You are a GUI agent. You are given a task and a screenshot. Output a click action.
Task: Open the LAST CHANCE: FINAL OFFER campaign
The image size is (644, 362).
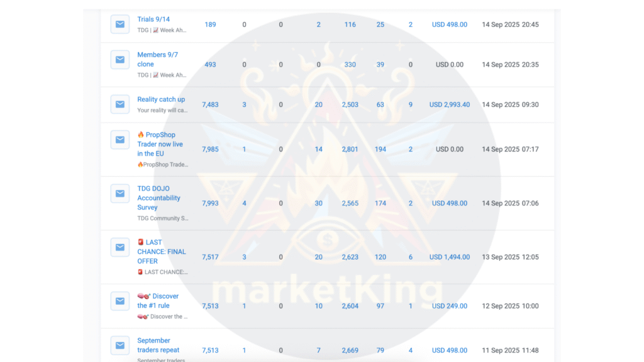coord(162,251)
